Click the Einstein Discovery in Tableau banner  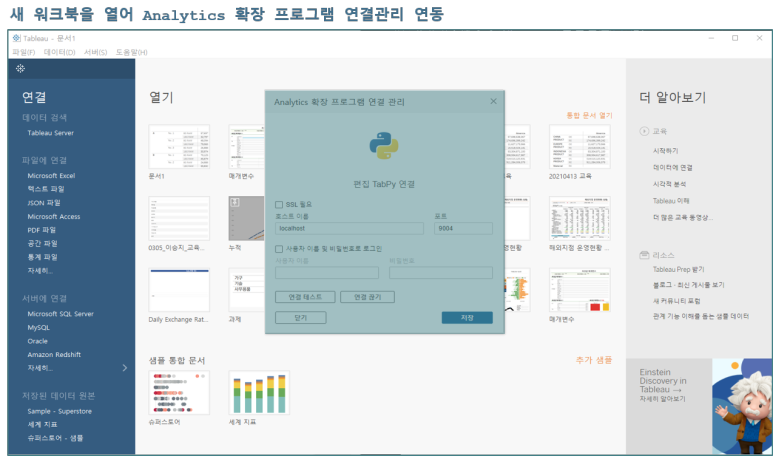coord(699,406)
